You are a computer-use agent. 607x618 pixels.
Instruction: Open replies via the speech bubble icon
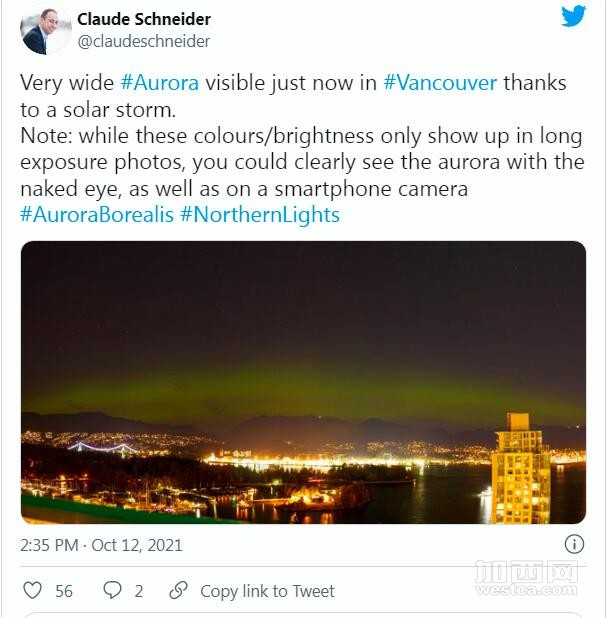[x=112, y=590]
